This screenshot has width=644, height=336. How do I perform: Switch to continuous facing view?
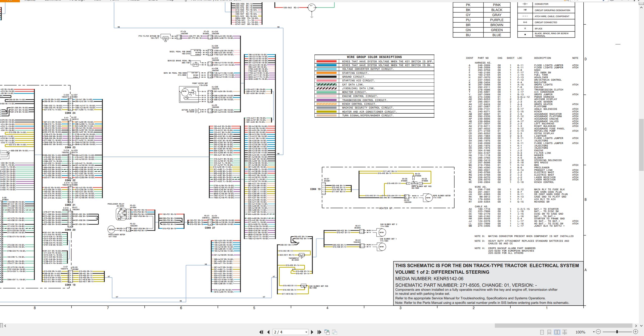(x=565, y=332)
